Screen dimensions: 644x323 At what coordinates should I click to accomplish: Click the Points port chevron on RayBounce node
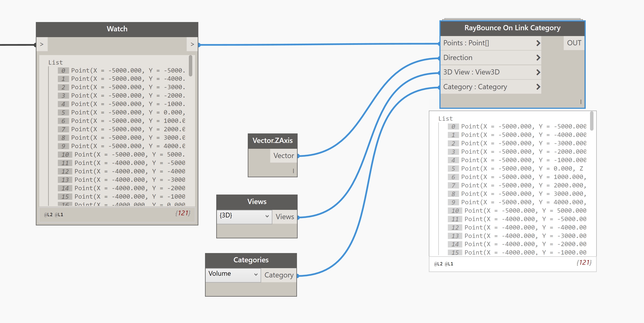tap(538, 43)
